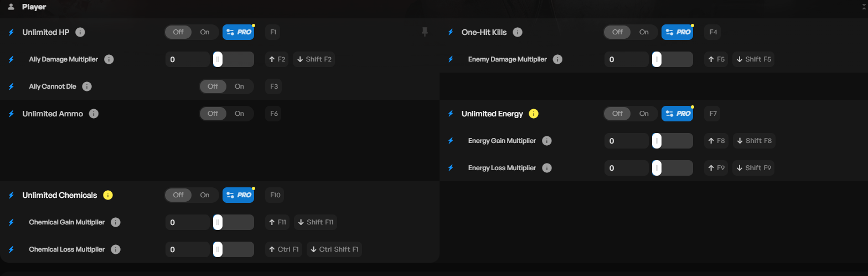This screenshot has height=276, width=868.
Task: Click the Chemical Loss Multiplier value field
Action: pyautogui.click(x=188, y=249)
